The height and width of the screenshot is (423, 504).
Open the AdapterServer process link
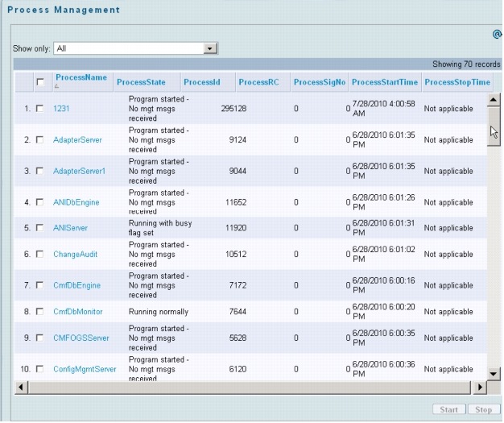tap(77, 140)
